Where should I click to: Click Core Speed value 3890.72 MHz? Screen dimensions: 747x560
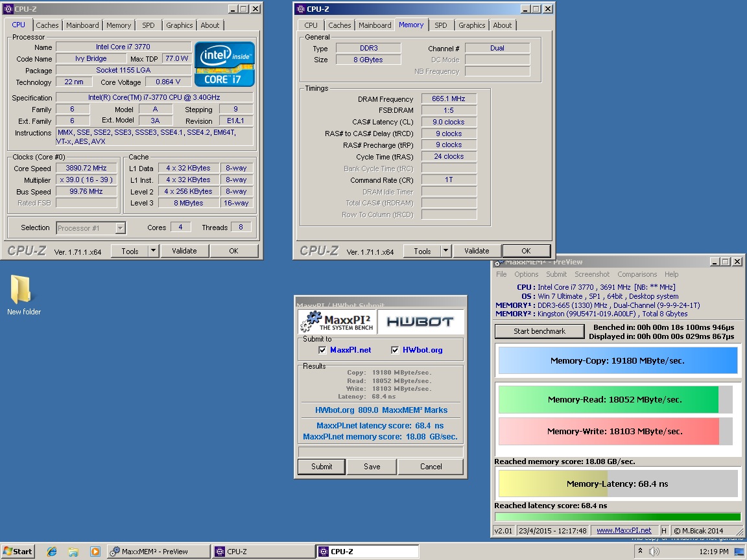click(x=86, y=168)
